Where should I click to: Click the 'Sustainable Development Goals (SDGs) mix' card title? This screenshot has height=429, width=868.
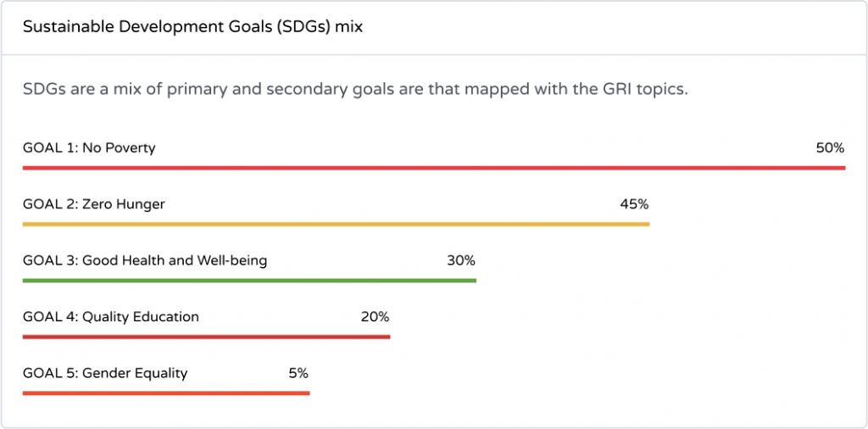(192, 27)
